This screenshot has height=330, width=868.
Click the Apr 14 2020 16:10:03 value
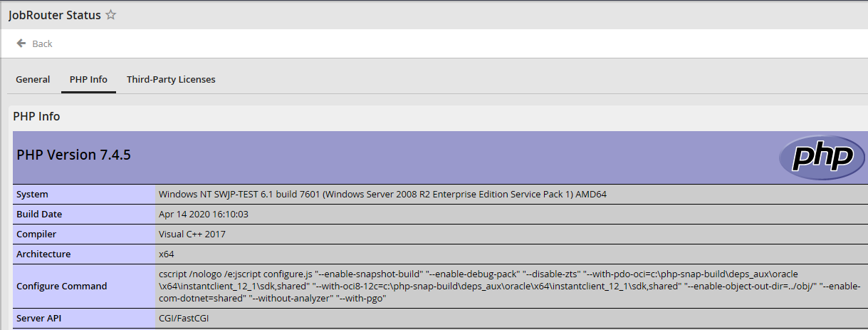coord(204,214)
